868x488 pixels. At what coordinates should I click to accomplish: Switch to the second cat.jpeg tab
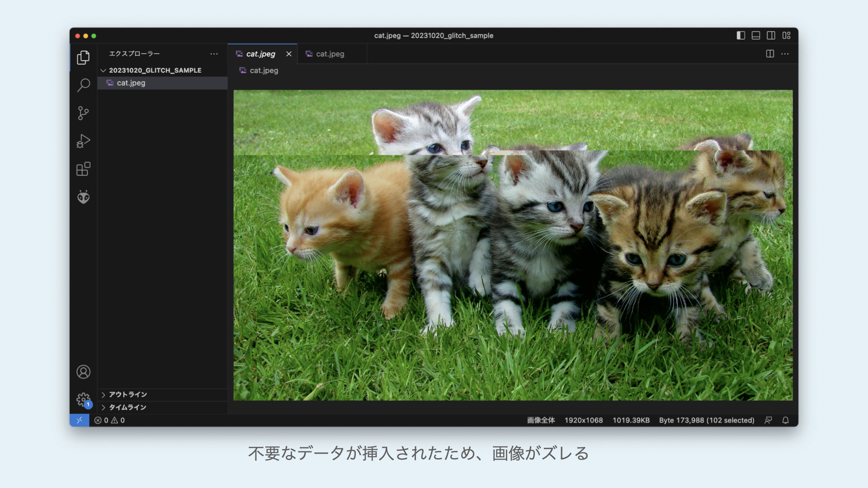click(x=330, y=54)
